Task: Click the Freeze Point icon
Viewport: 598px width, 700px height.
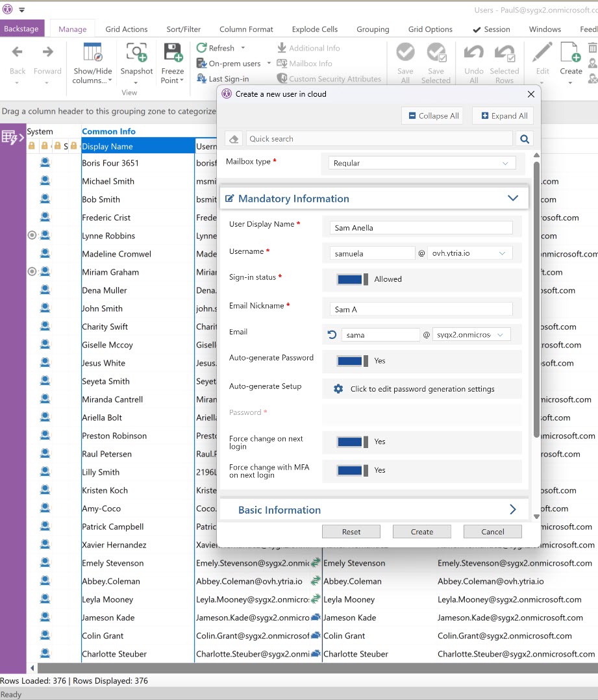Action: (173, 54)
